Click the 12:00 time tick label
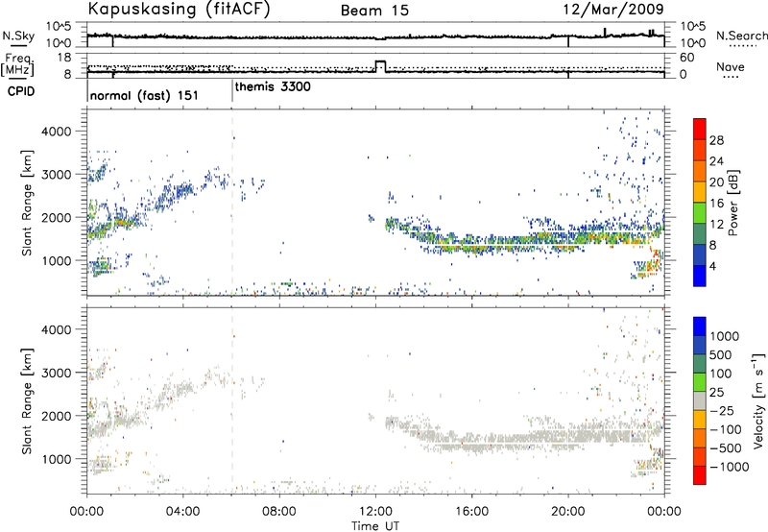This screenshot has height=532, width=768. [375, 512]
